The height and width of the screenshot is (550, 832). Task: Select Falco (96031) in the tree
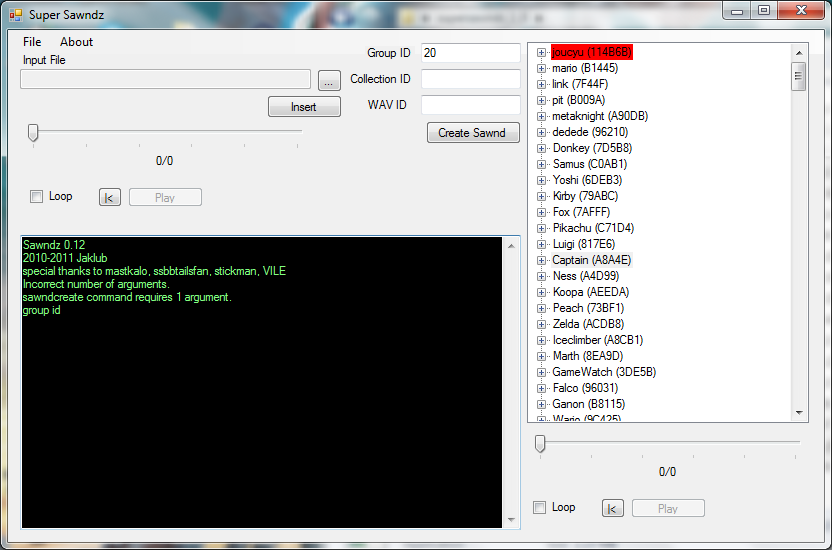(585, 388)
